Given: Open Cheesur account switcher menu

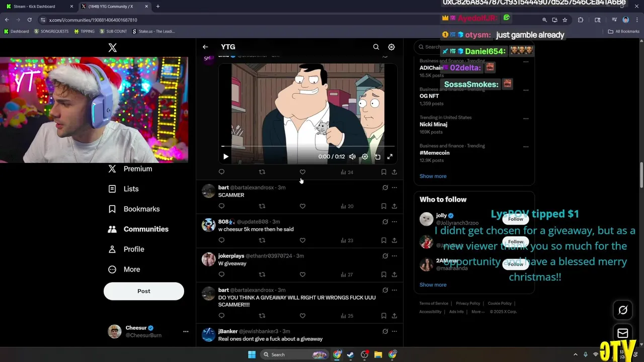Looking at the screenshot, I should click(x=148, y=331).
